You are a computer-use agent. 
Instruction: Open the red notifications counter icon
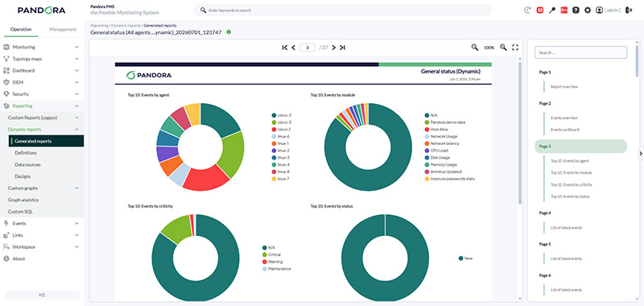pyautogui.click(x=540, y=10)
